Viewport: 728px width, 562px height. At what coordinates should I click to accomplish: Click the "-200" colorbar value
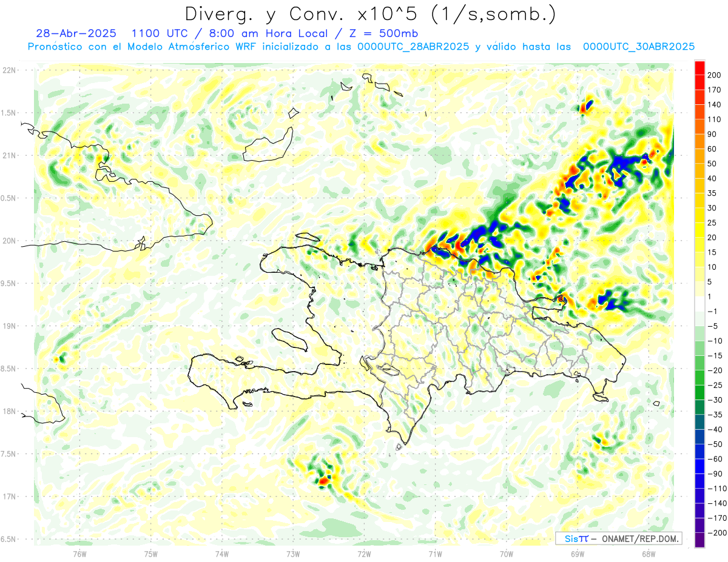click(x=717, y=533)
